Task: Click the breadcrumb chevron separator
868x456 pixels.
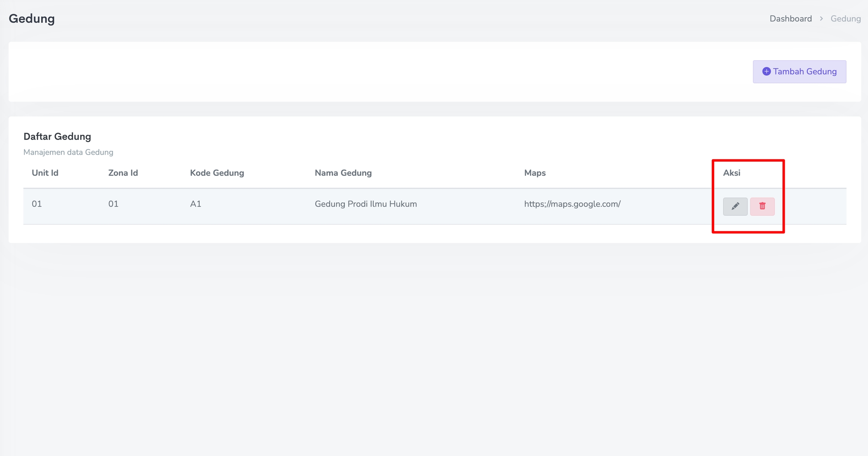Action: [x=821, y=19]
